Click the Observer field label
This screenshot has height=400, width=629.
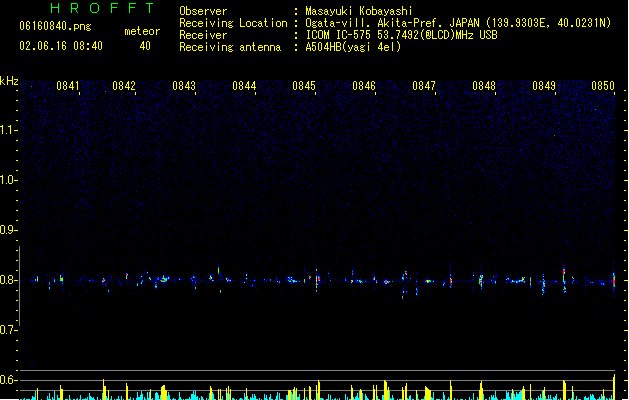[x=203, y=11]
